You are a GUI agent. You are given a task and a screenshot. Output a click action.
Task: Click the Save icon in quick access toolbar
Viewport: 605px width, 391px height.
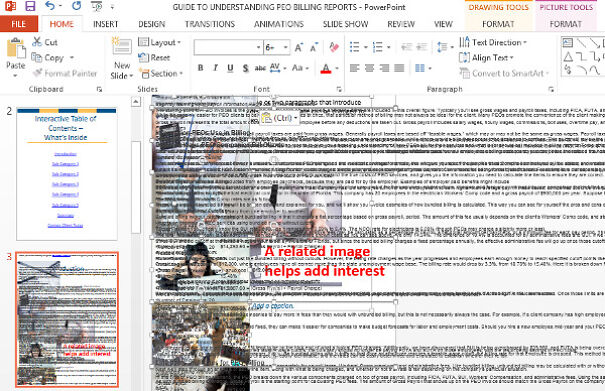pyautogui.click(x=30, y=6)
